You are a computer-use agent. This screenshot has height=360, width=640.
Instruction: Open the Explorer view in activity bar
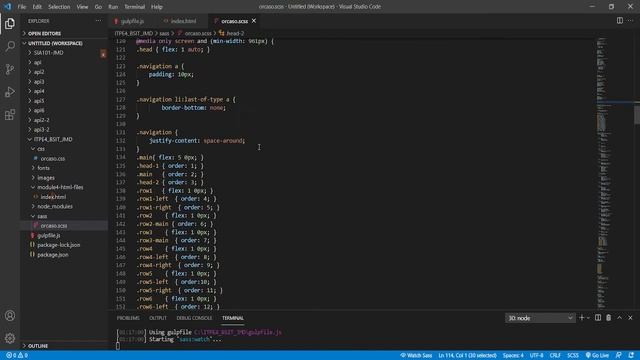[x=10, y=24]
